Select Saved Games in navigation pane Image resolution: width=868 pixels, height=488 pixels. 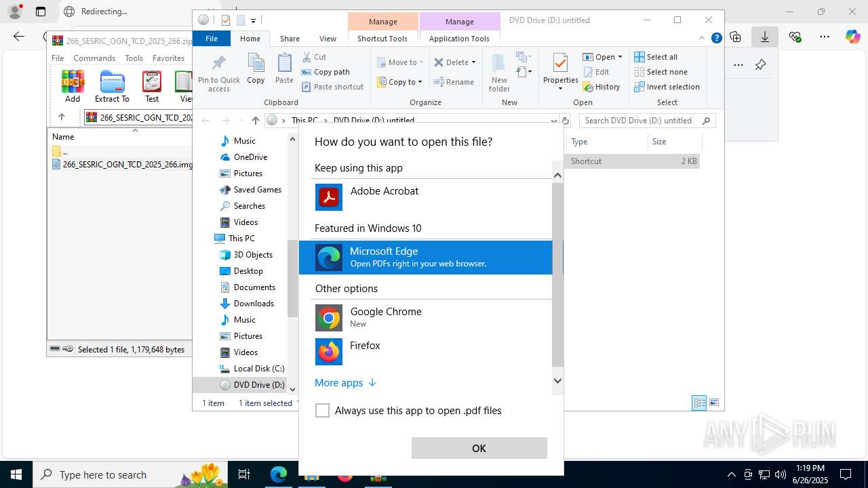pyautogui.click(x=250, y=190)
